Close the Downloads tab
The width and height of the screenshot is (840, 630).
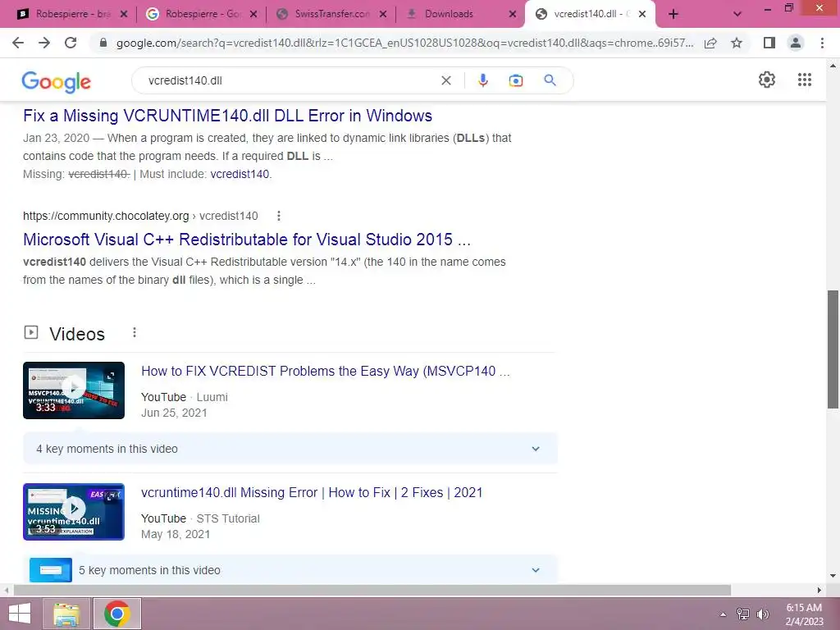[513, 15]
